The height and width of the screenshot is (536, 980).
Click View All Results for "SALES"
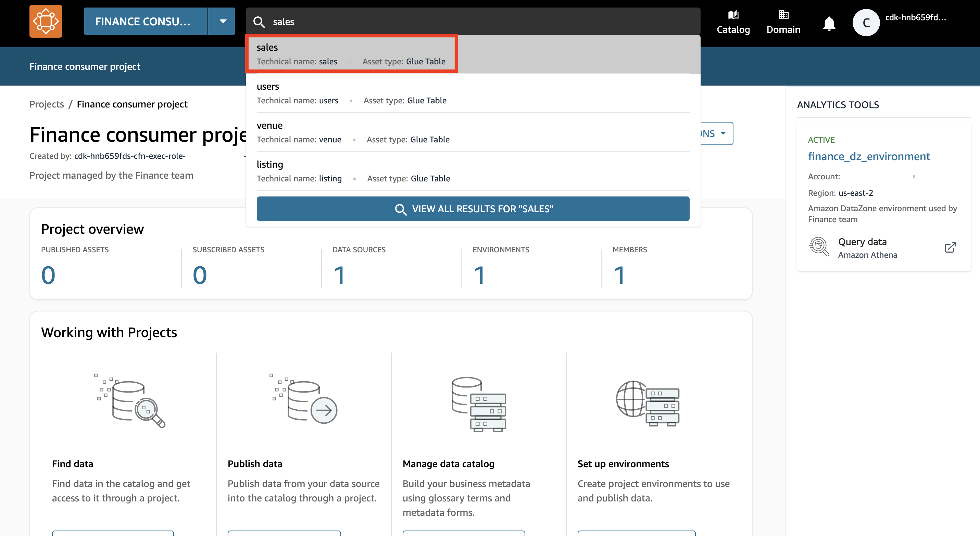tap(473, 209)
